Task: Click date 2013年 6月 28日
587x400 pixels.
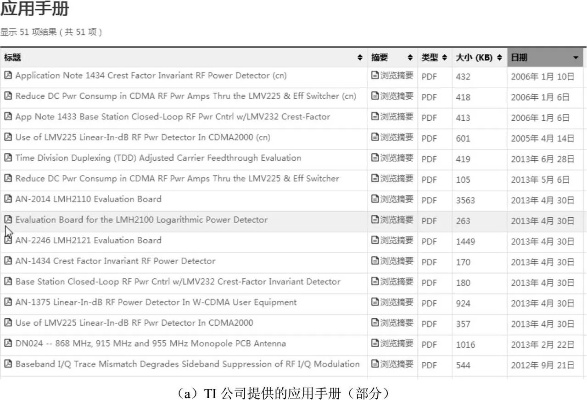Action: coord(542,159)
